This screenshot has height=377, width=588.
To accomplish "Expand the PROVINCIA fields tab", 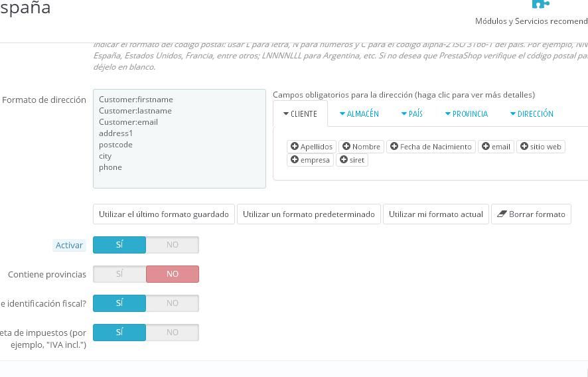I will [x=467, y=113].
